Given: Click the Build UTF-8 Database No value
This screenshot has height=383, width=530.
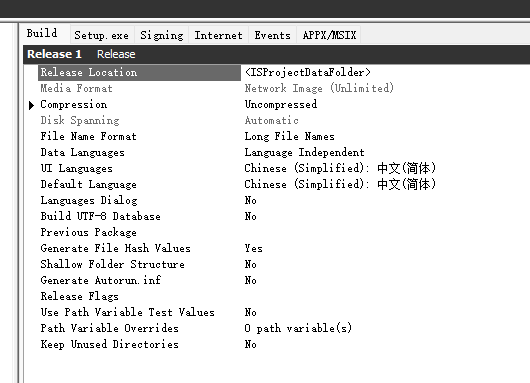Looking at the screenshot, I should pos(250,216).
